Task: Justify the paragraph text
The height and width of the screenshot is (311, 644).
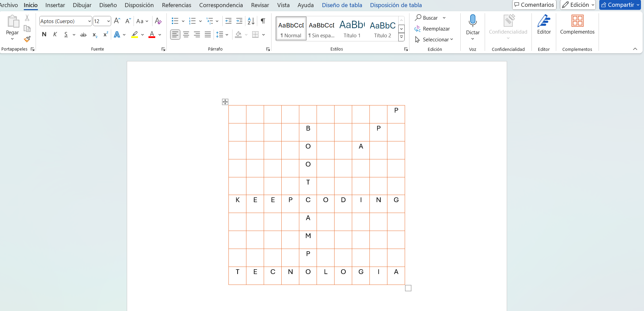Action: click(x=208, y=34)
